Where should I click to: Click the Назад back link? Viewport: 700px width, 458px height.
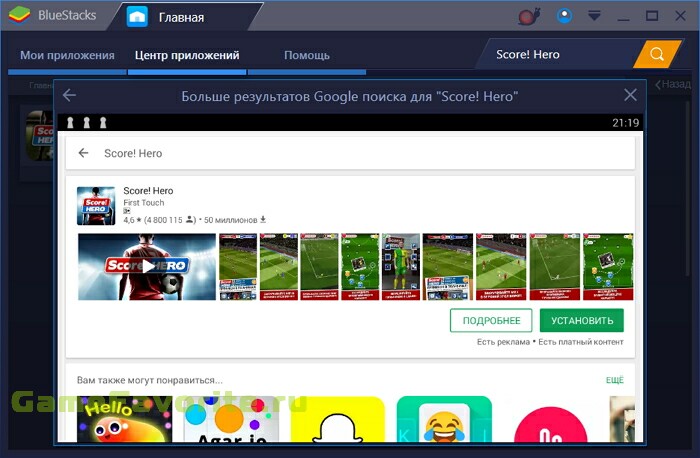click(x=673, y=84)
